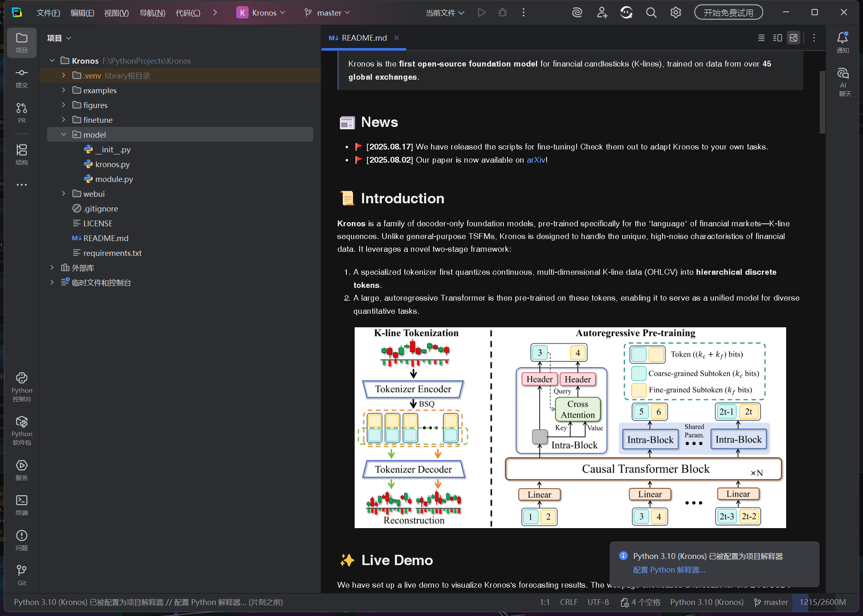Open the 当前文件 run configuration dropdown
The image size is (863, 616).
coord(445,13)
